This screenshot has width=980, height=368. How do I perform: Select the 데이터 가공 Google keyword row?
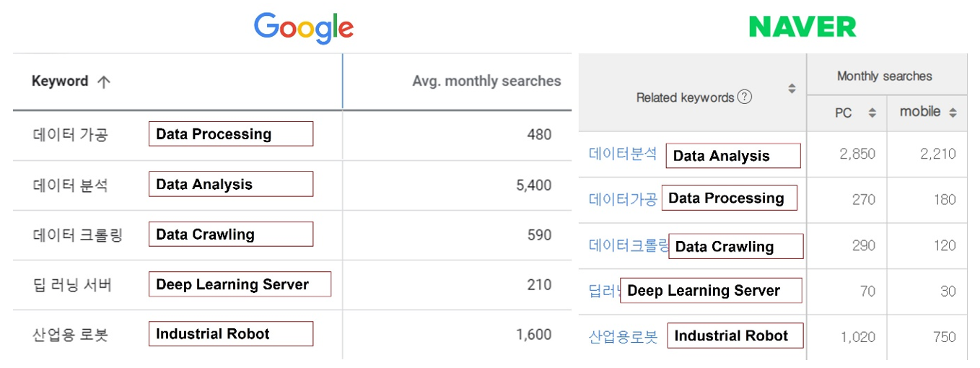pos(70,134)
